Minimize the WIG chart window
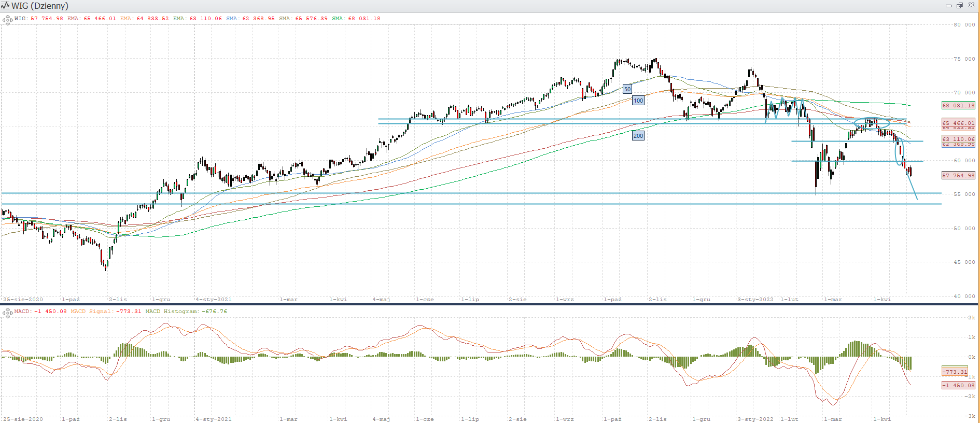 (948, 6)
